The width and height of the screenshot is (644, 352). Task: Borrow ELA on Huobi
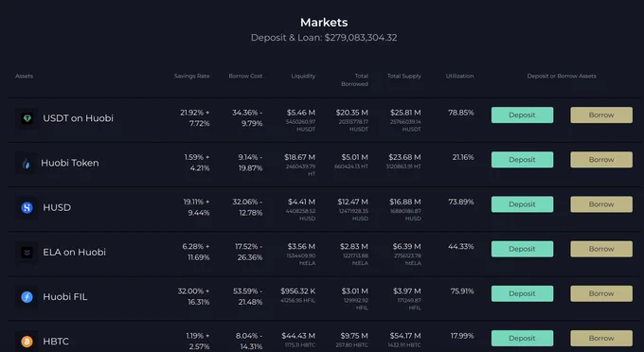(x=601, y=249)
